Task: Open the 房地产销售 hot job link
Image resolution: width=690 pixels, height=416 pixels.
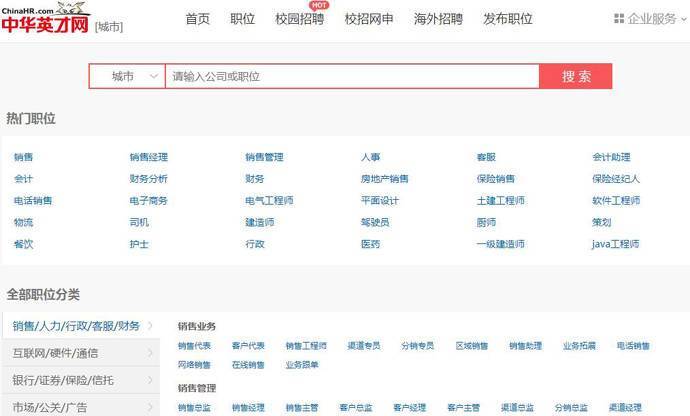Action: click(385, 179)
